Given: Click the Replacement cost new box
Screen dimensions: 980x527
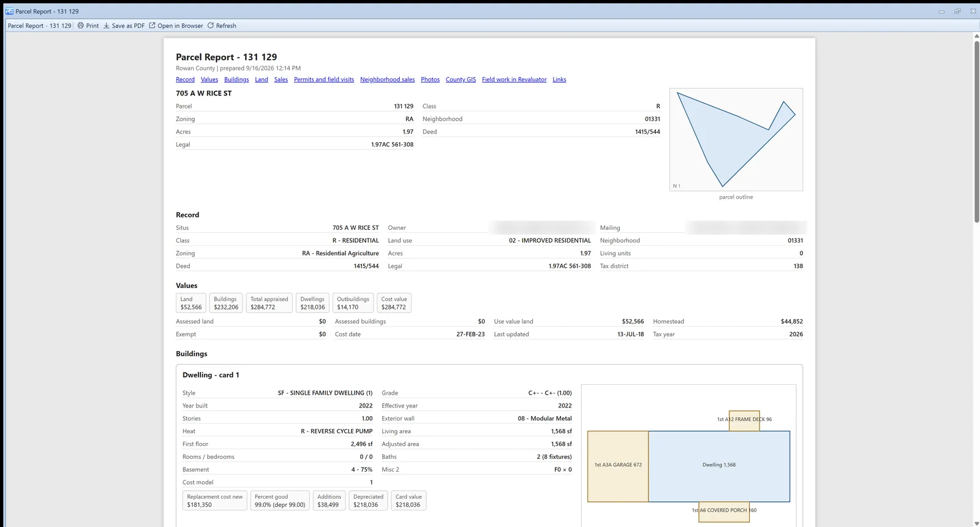Looking at the screenshot, I should click(215, 501).
